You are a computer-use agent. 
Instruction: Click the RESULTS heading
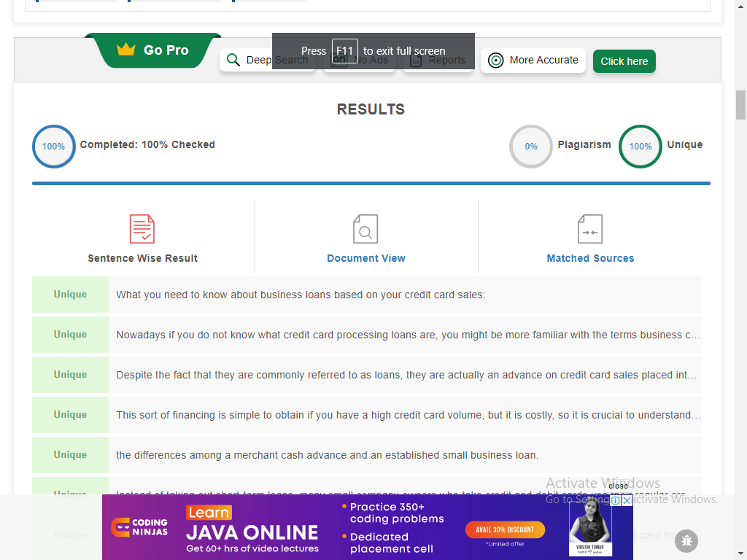pos(371,109)
